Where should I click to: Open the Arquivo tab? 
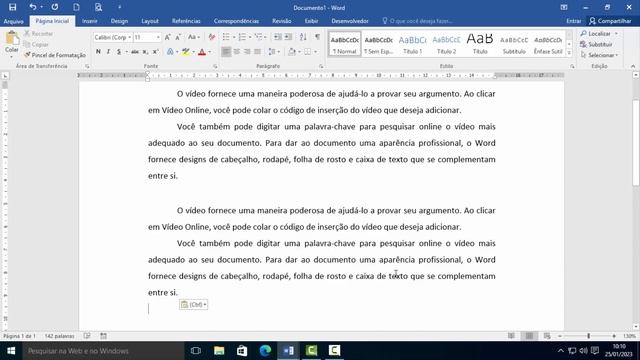coord(13,21)
